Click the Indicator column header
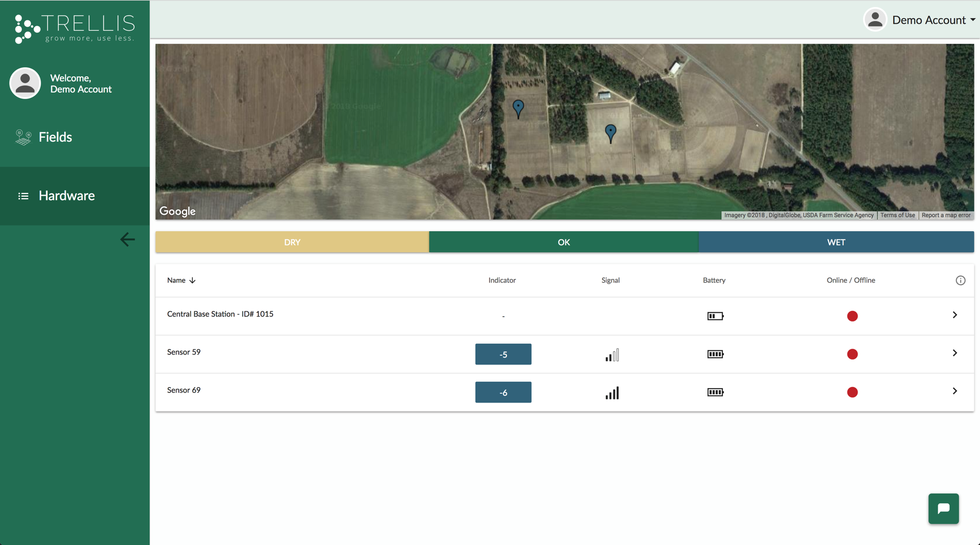980x545 pixels. click(x=502, y=280)
